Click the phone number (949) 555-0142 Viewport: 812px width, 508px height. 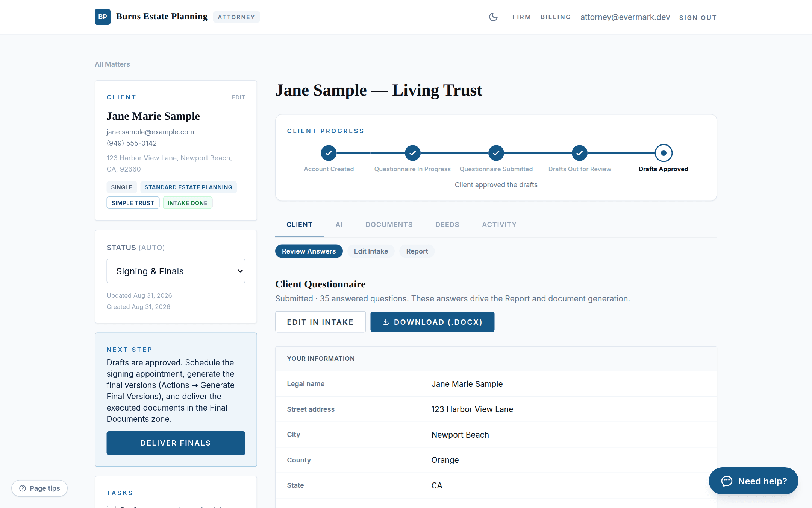[x=132, y=143]
